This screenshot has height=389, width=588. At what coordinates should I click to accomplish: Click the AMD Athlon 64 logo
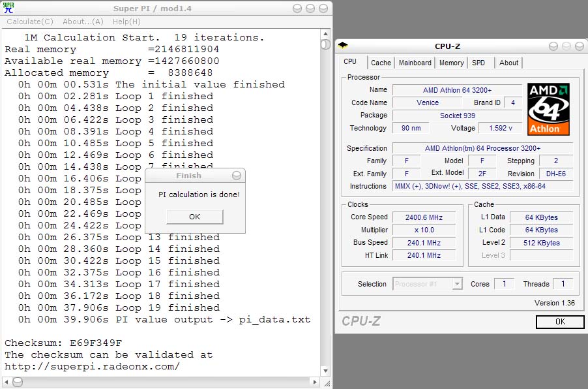[x=548, y=109]
